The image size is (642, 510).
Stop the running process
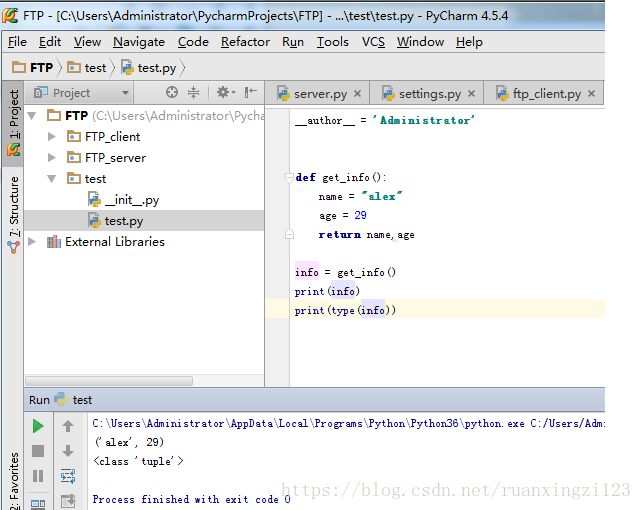click(x=38, y=451)
